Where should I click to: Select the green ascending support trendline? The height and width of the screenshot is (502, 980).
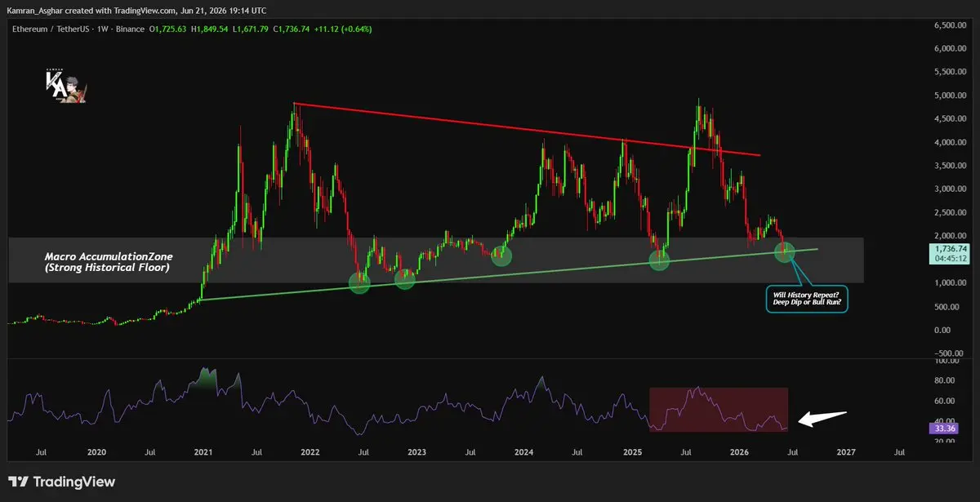click(506, 274)
